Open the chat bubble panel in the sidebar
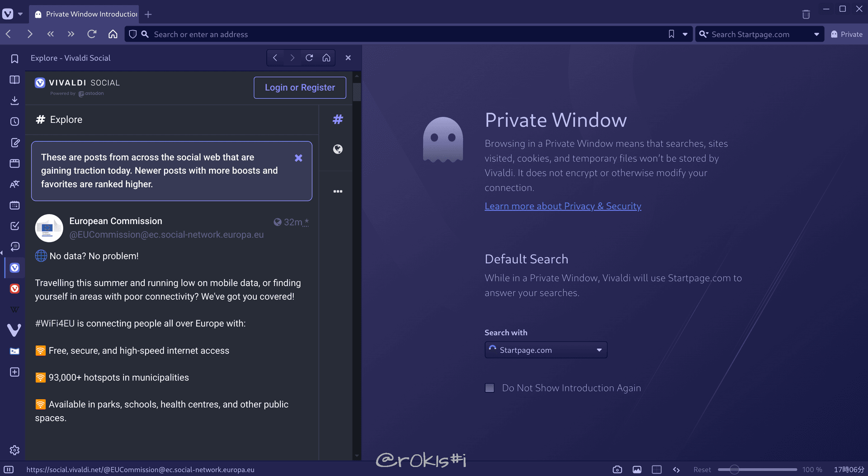 point(14,247)
